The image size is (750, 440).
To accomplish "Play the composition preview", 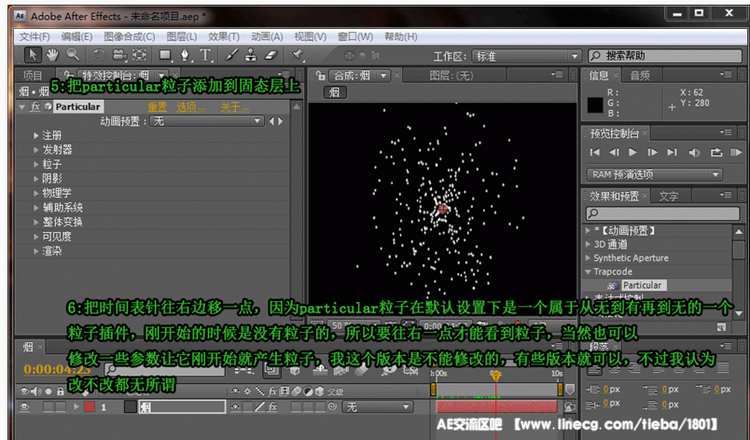I will tap(633, 152).
